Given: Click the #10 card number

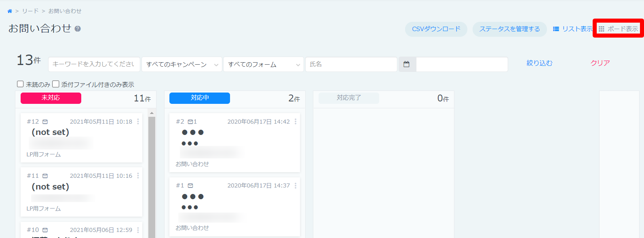Looking at the screenshot, I should [33, 230].
